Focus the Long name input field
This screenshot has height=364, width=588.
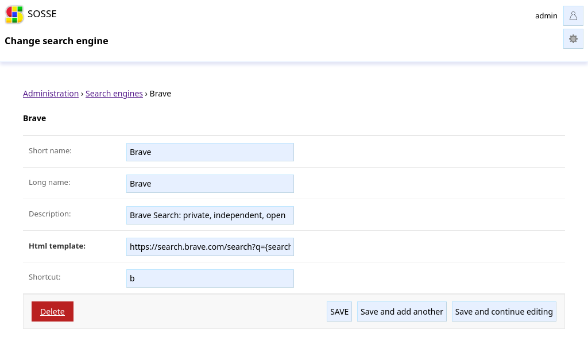210,184
